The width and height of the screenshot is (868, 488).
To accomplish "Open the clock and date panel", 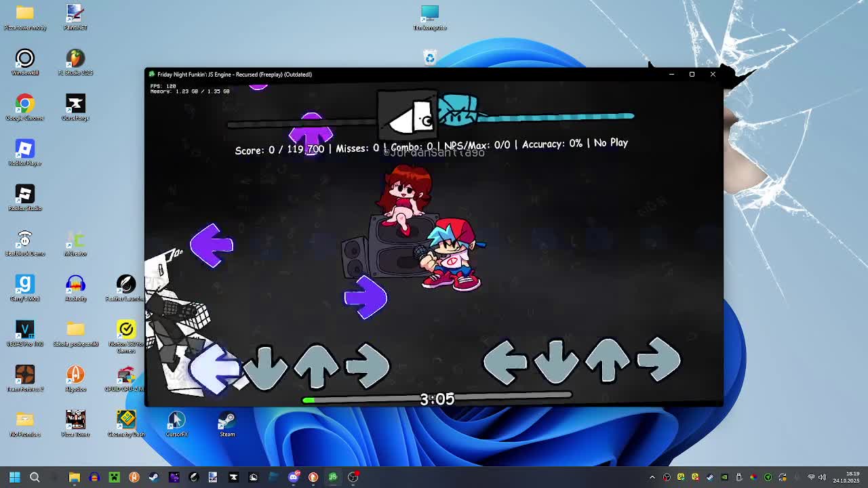I will point(846,477).
